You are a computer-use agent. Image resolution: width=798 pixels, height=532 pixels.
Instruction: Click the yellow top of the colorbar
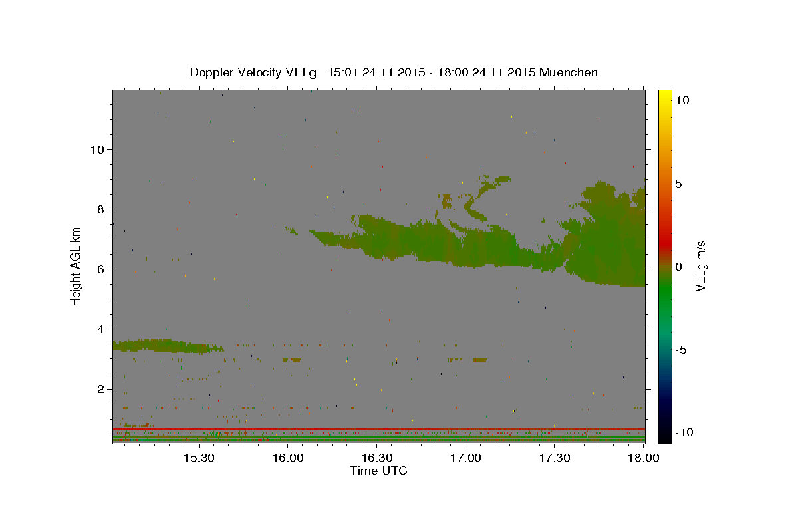(665, 96)
